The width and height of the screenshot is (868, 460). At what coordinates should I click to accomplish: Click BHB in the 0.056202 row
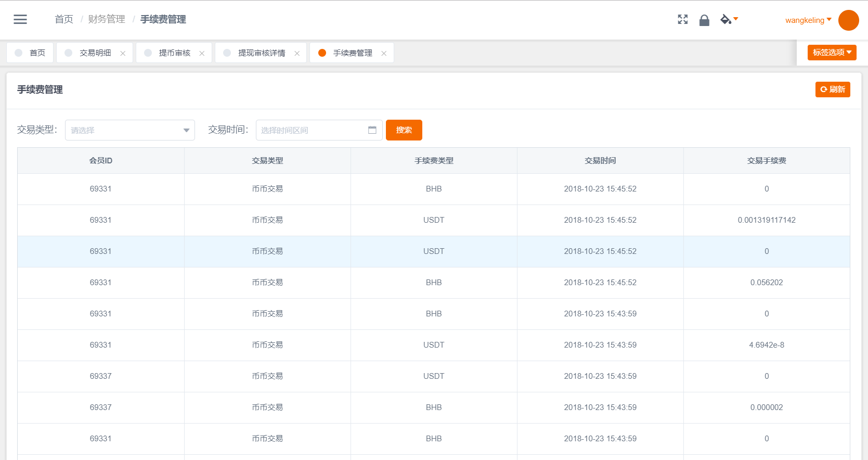(434, 283)
